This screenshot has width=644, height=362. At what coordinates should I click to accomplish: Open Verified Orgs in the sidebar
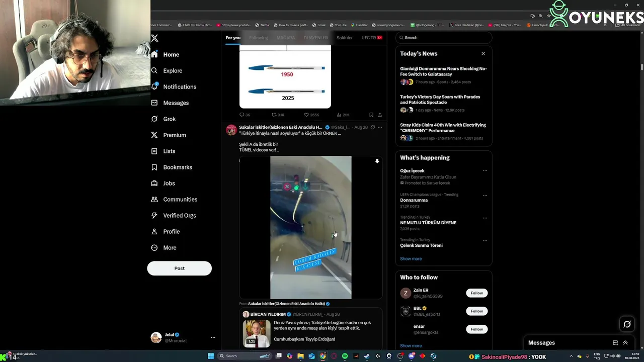[x=174, y=216]
